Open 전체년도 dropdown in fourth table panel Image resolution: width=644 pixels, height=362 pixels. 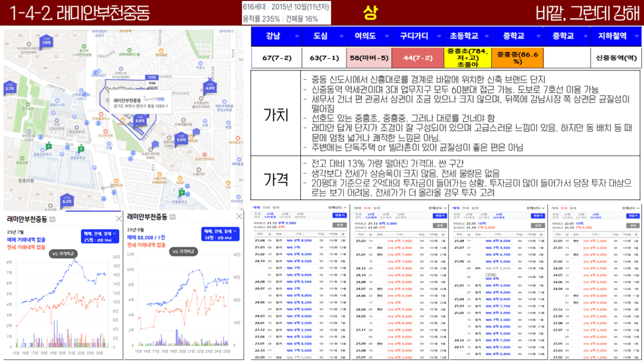point(632,209)
